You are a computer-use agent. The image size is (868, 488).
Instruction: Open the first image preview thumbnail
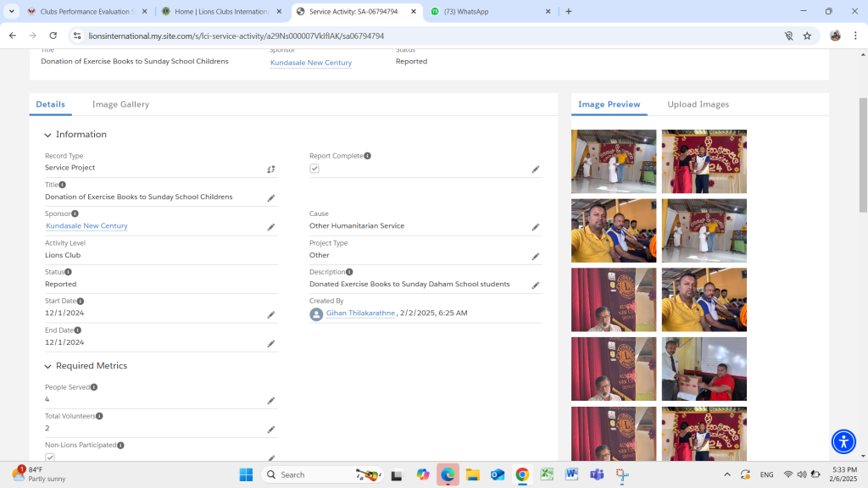coord(614,162)
